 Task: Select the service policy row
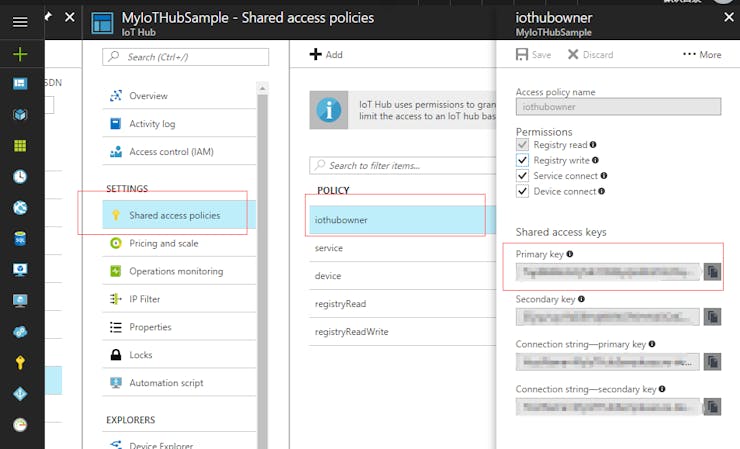pyautogui.click(x=403, y=248)
